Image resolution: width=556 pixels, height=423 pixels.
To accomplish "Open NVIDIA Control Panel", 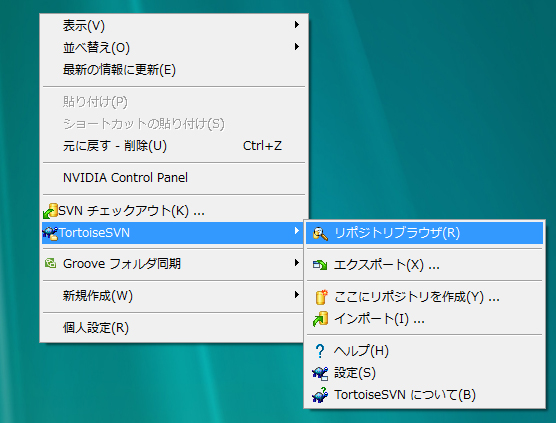I will click(174, 178).
